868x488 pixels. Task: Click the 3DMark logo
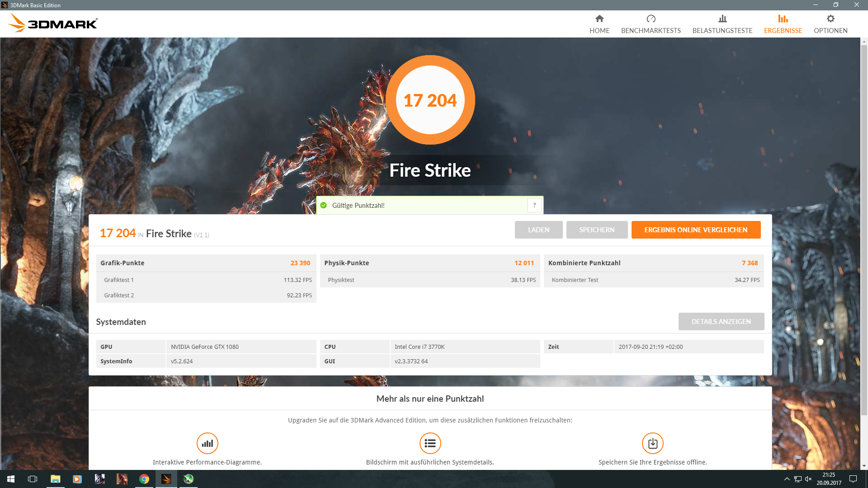coord(53,23)
